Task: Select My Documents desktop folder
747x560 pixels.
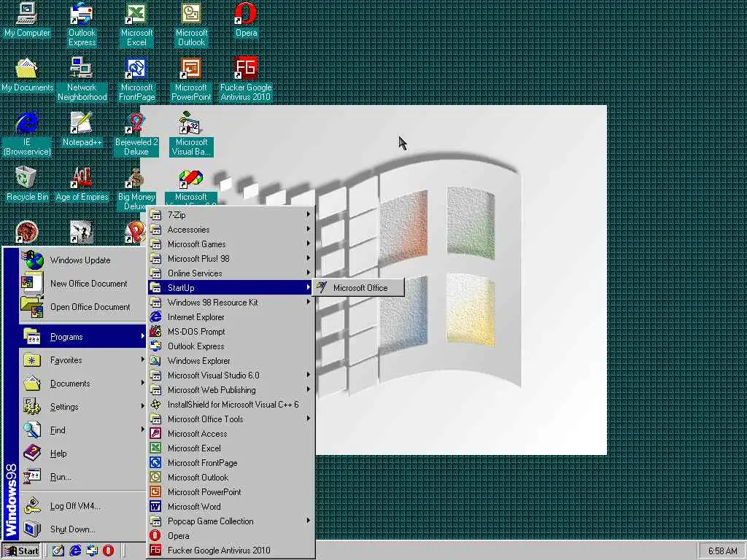Action: tap(27, 75)
